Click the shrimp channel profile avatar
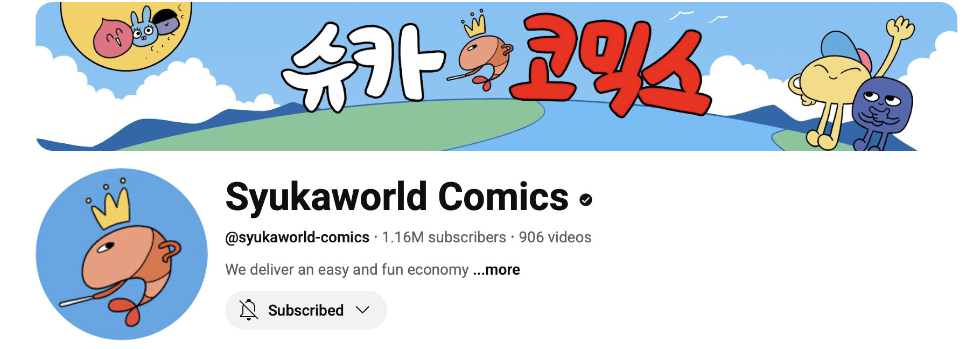The width and height of the screenshot is (980, 349). (x=122, y=254)
